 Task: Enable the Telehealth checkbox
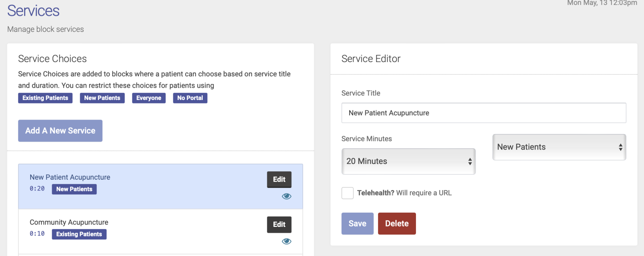tap(347, 193)
